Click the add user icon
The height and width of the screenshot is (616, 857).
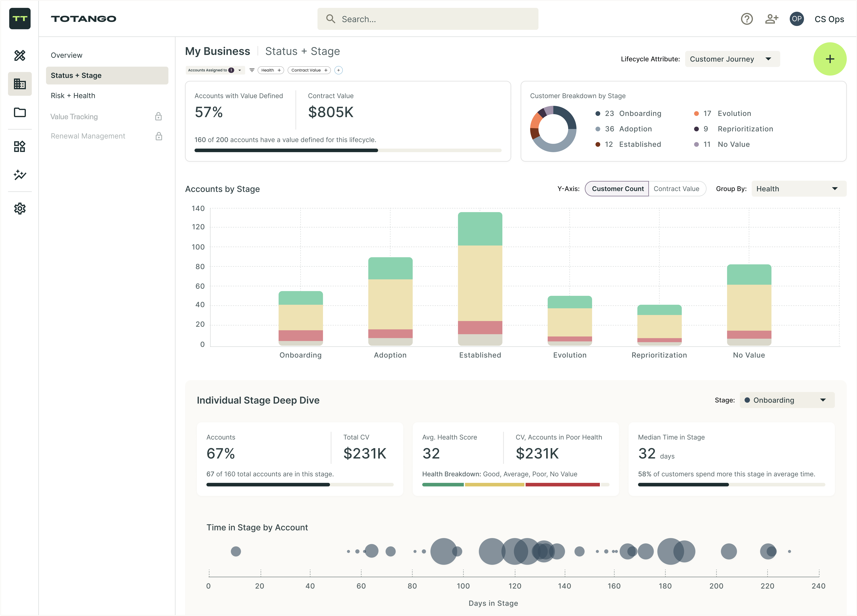772,19
